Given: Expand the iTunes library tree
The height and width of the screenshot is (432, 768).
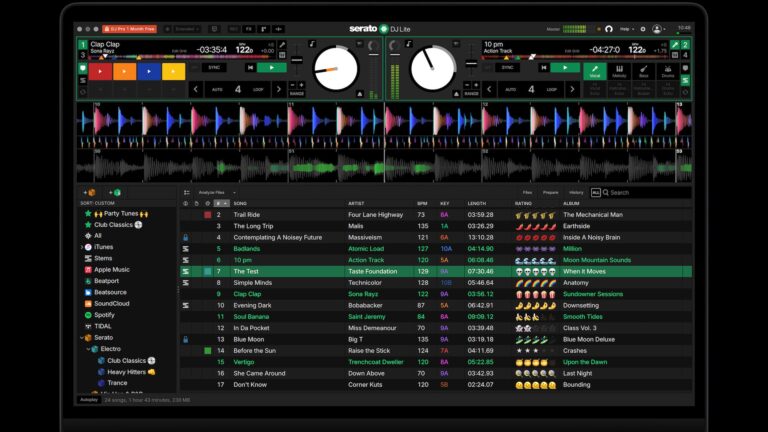Looking at the screenshot, I should (x=82, y=247).
